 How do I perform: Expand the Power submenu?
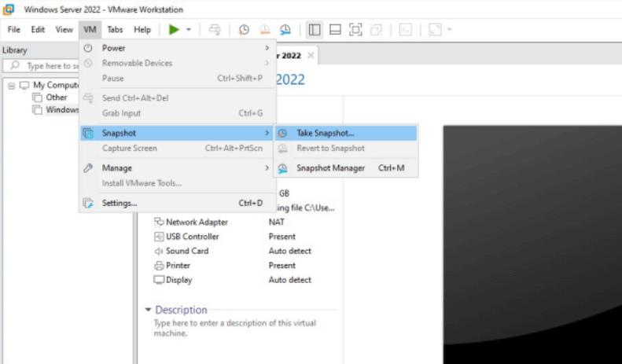click(x=177, y=48)
